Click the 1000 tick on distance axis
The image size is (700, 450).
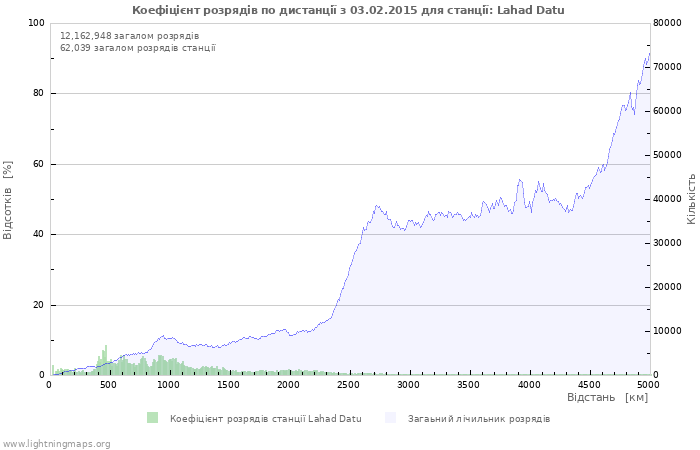tap(168, 384)
